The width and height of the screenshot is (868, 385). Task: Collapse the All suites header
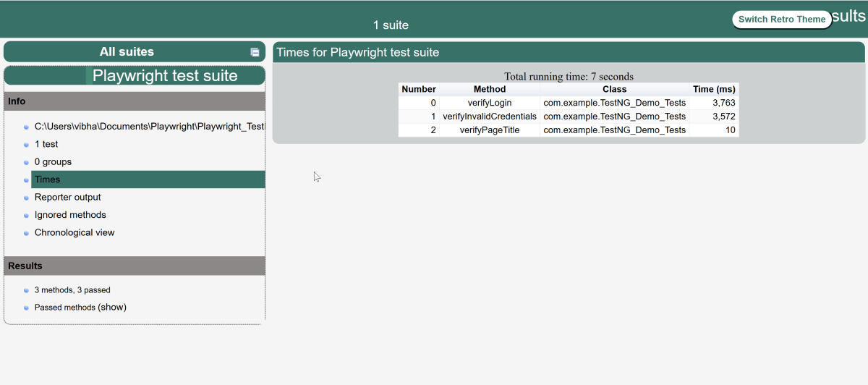coord(127,52)
